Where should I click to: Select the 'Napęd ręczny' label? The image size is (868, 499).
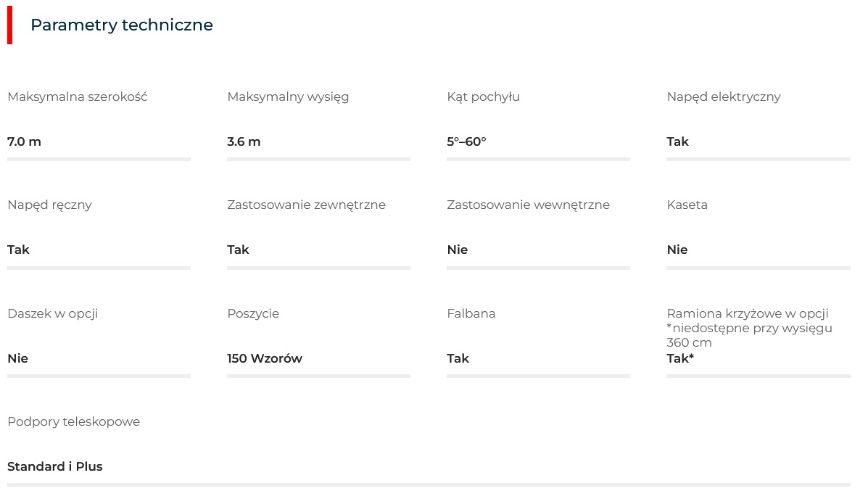[x=49, y=205]
